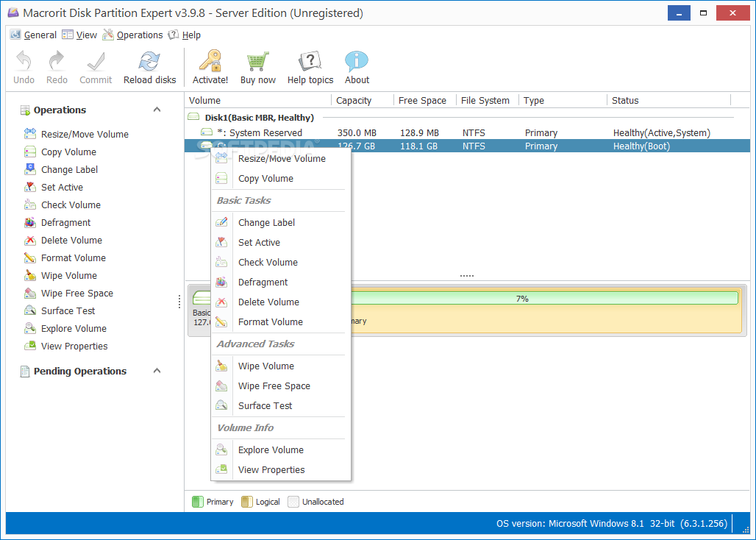Reload disks using the toolbar icon
The width and height of the screenshot is (756, 540).
tap(149, 62)
